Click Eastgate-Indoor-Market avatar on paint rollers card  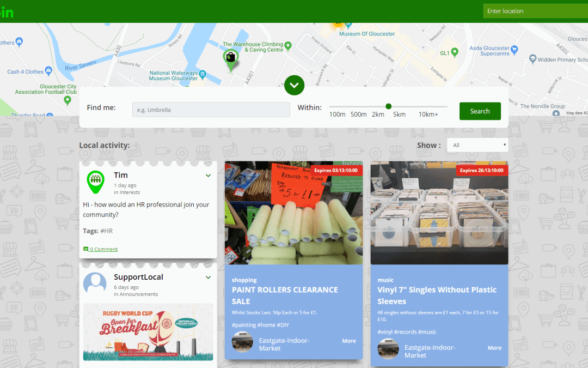(242, 342)
